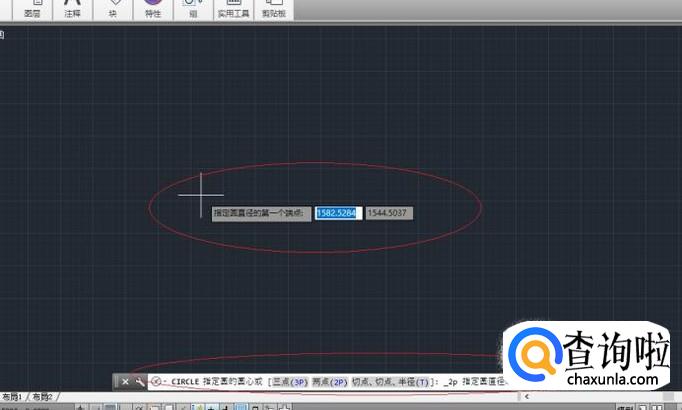The height and width of the screenshot is (410, 682).
Task: Click the highlighted X coordinate field 1582.5284
Action: pos(338,213)
